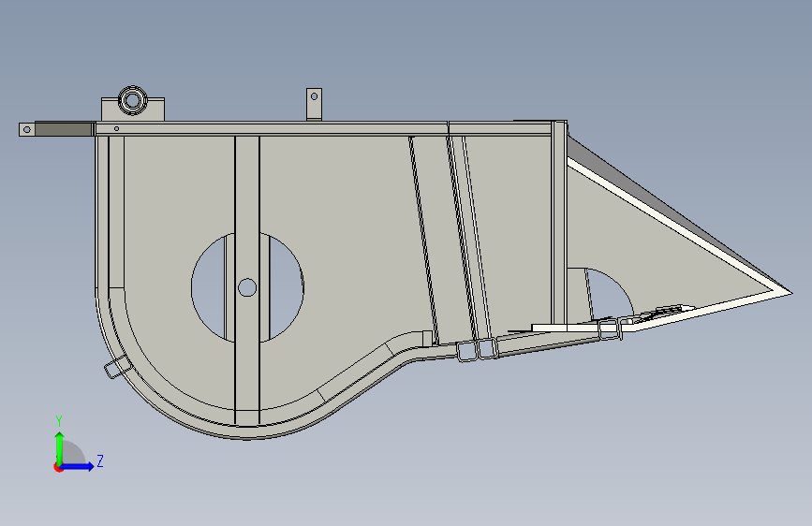Click the blue Z axis arrow of the triad
812x526 pixels.
[x=78, y=466]
